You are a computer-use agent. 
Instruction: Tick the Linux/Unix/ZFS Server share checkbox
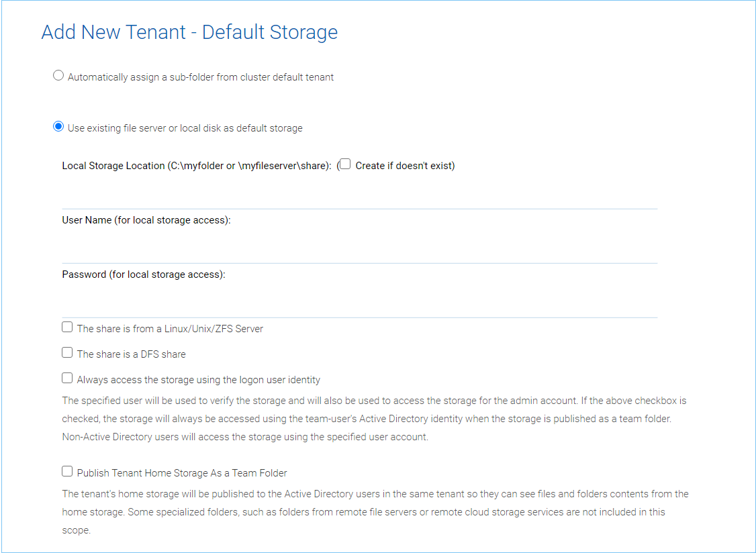tap(67, 328)
